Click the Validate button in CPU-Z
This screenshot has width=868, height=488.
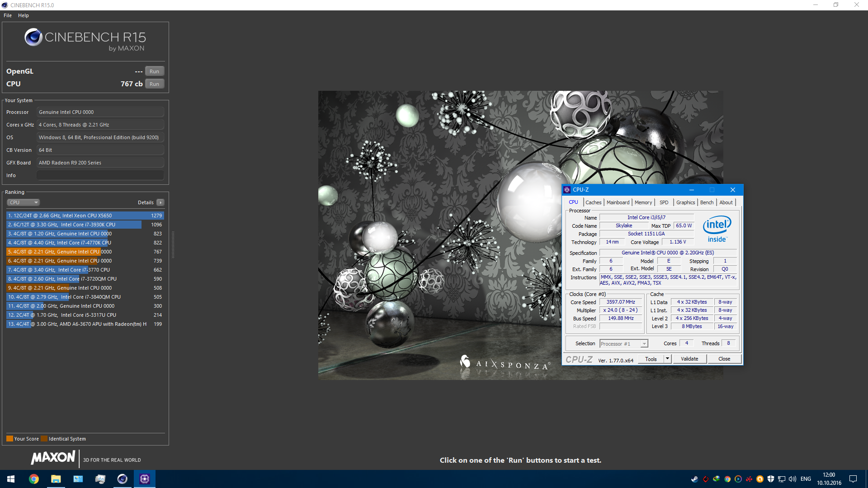[689, 359]
